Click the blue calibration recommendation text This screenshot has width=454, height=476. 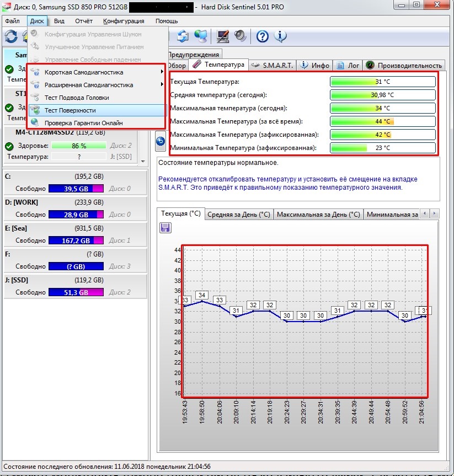pos(287,183)
